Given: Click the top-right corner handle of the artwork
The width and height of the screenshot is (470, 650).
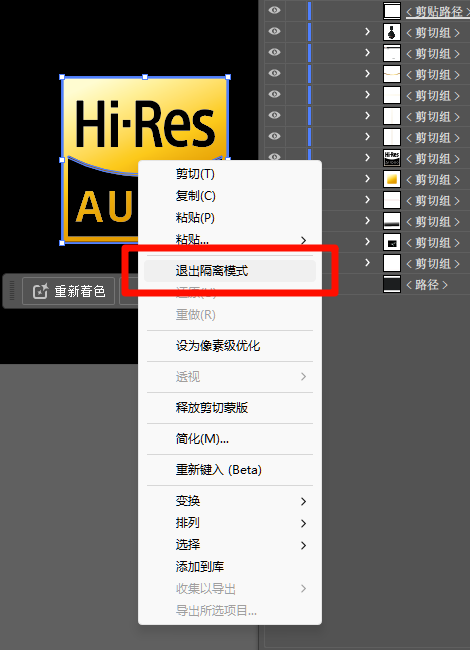Looking at the screenshot, I should coord(228,77).
